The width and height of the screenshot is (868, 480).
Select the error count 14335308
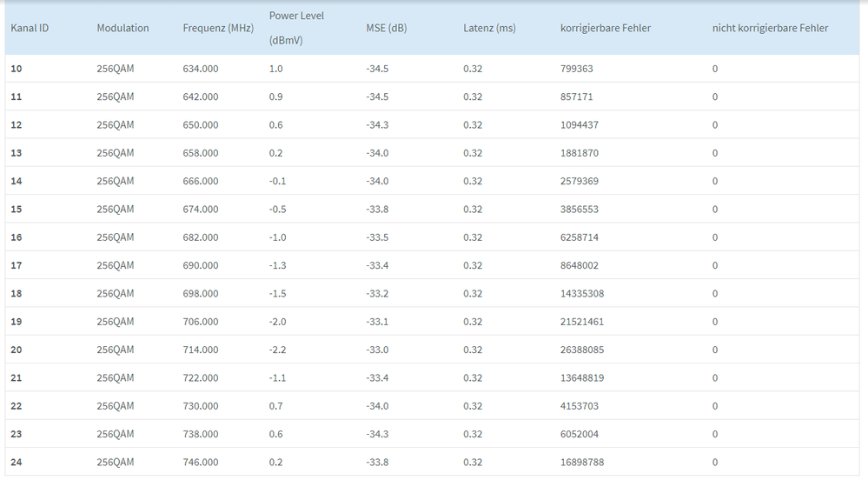582,293
